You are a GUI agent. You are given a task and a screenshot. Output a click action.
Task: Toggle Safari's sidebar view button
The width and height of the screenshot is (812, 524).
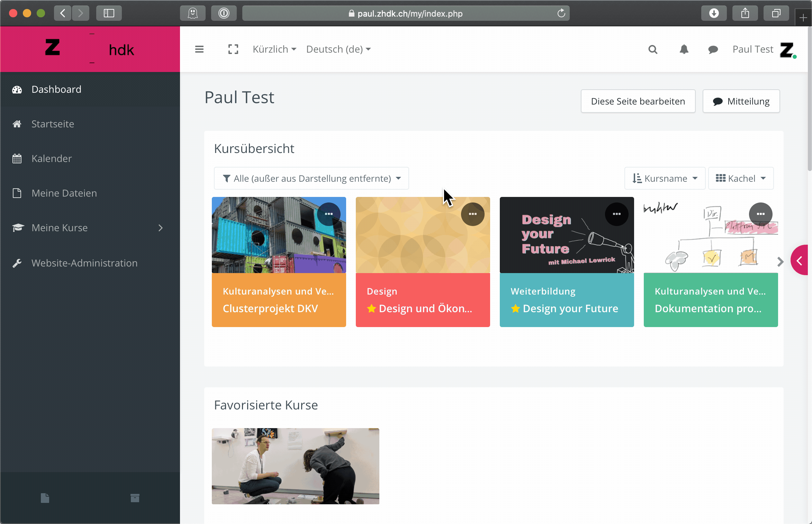109,13
